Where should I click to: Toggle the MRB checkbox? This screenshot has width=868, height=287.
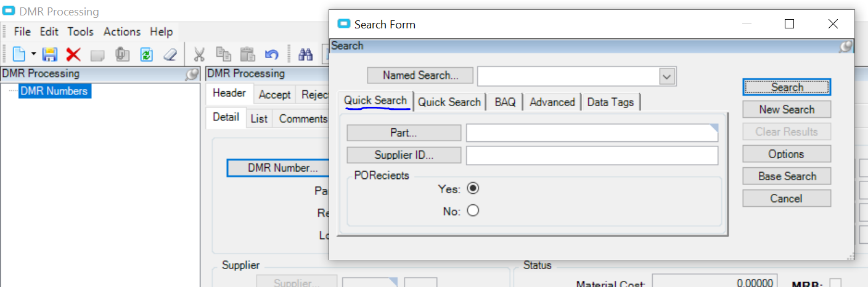click(835, 283)
